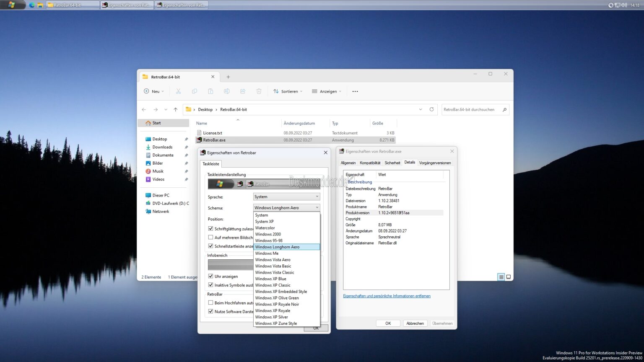Viewport: 644px width, 362px height.
Task: Click OK in the RetroBar.exe properties dialog
Action: point(387,323)
